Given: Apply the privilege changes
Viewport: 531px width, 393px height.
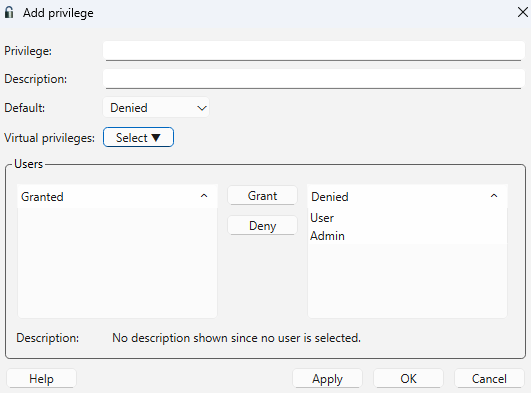Looking at the screenshot, I should [x=327, y=378].
